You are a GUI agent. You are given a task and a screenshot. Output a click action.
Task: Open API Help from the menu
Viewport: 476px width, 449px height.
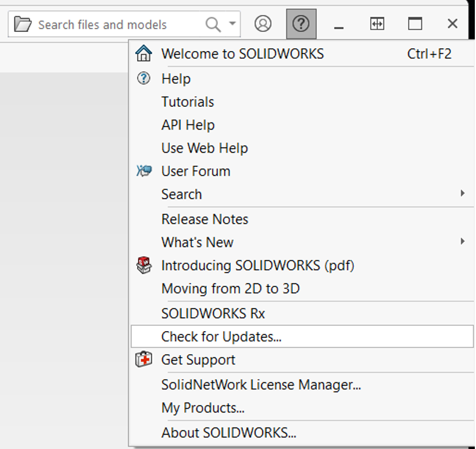click(x=188, y=125)
